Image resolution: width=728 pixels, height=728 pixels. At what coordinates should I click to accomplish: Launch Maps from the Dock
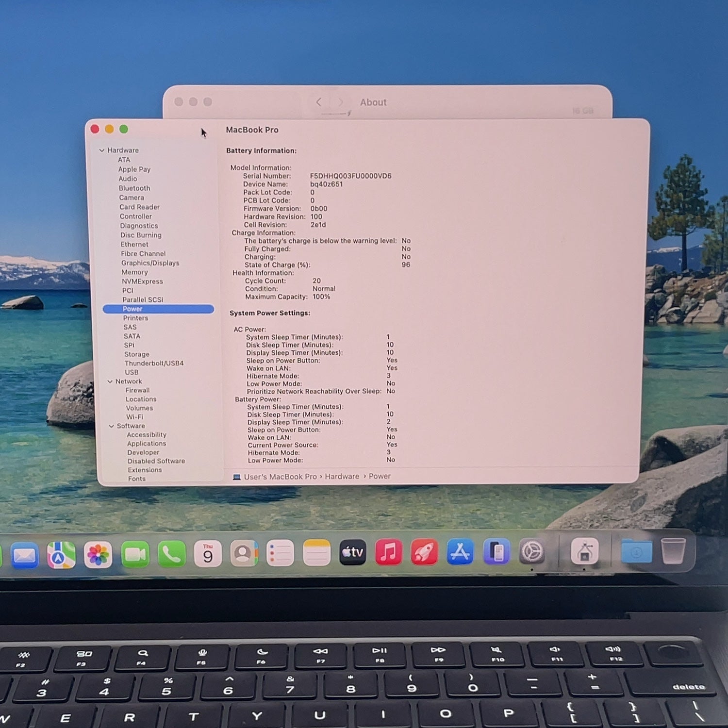click(x=61, y=555)
